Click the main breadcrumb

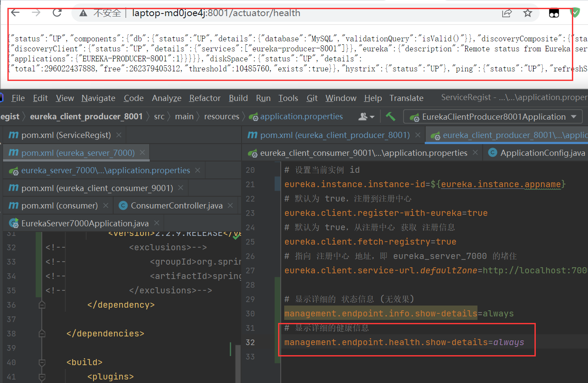(184, 116)
